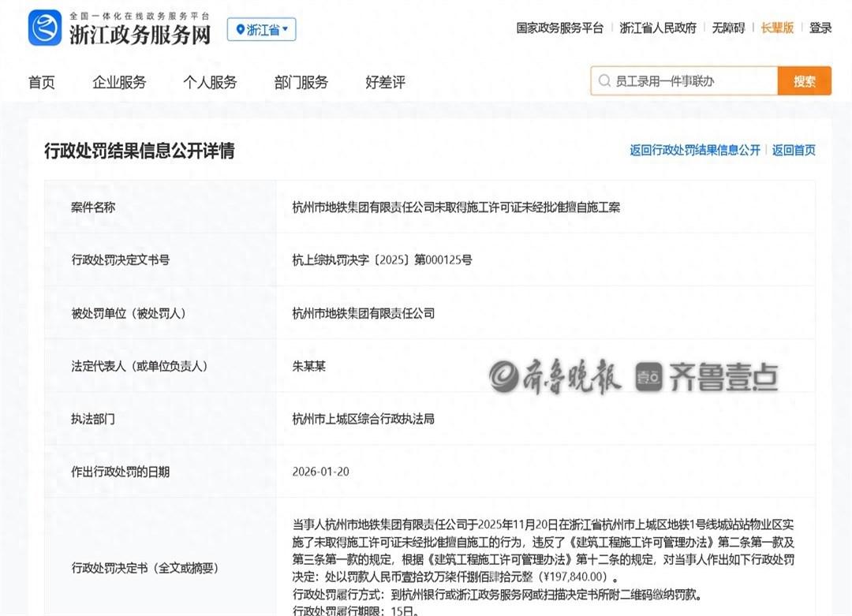Click legal representative value 朱某某

click(x=308, y=366)
